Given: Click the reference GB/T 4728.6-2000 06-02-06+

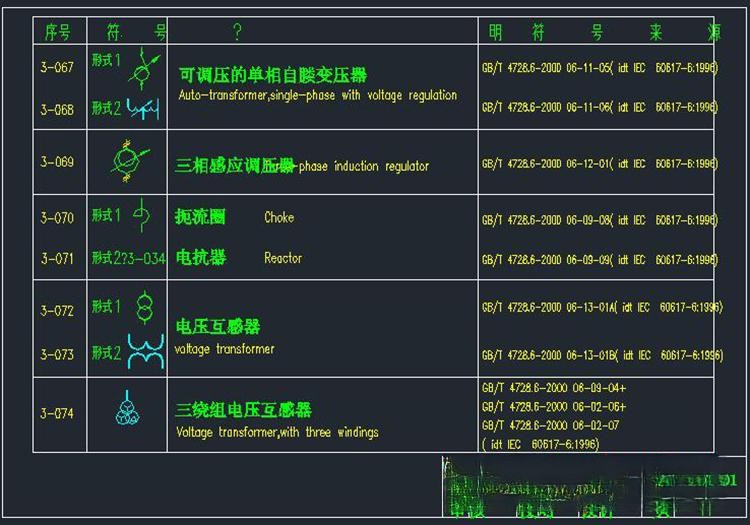Looking at the screenshot, I should 554,407.
